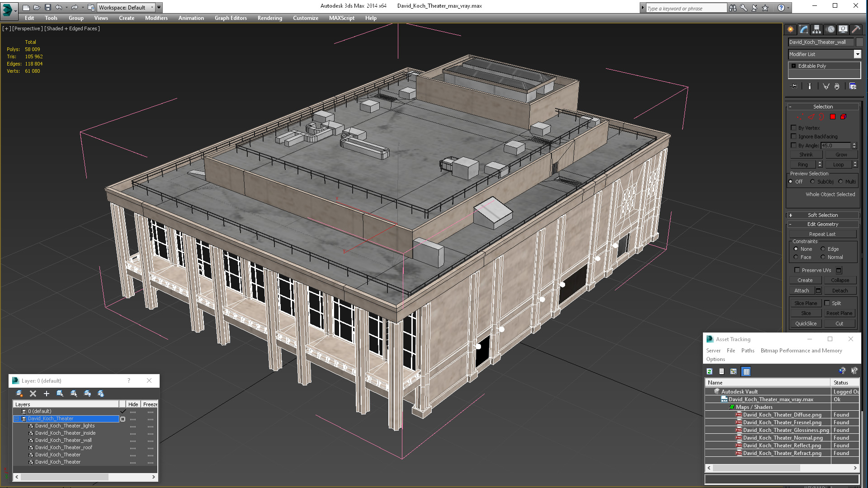The image size is (868, 488).
Task: Select Vertex sub-object level icon
Action: pos(800,117)
